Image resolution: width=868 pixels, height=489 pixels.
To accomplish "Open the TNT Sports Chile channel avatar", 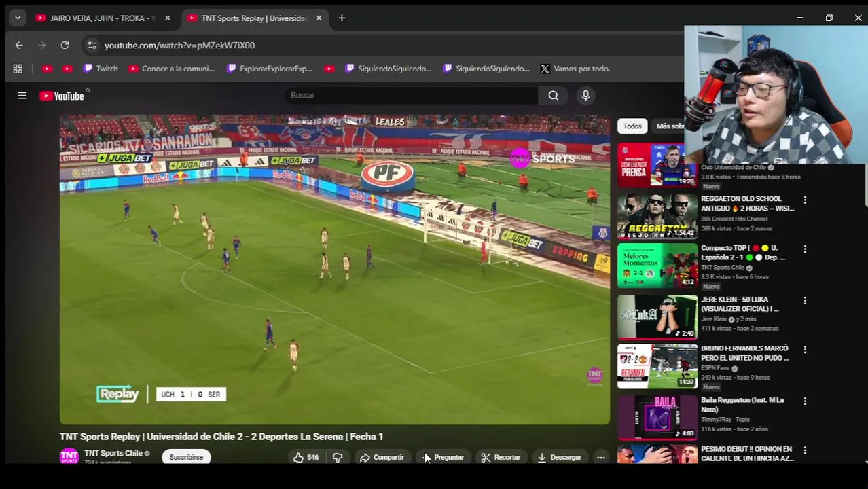I will coord(69,456).
